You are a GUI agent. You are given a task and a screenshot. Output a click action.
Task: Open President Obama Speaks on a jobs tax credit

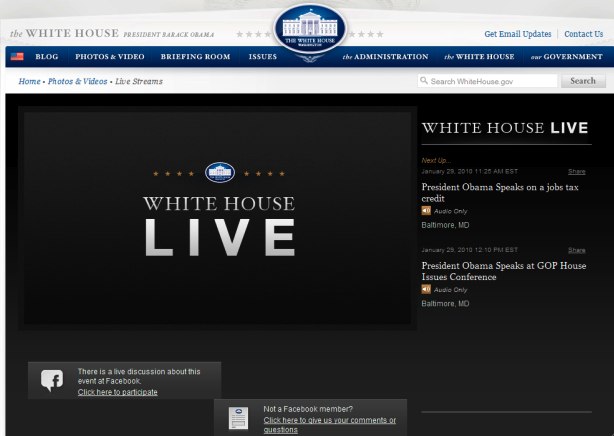[500, 193]
